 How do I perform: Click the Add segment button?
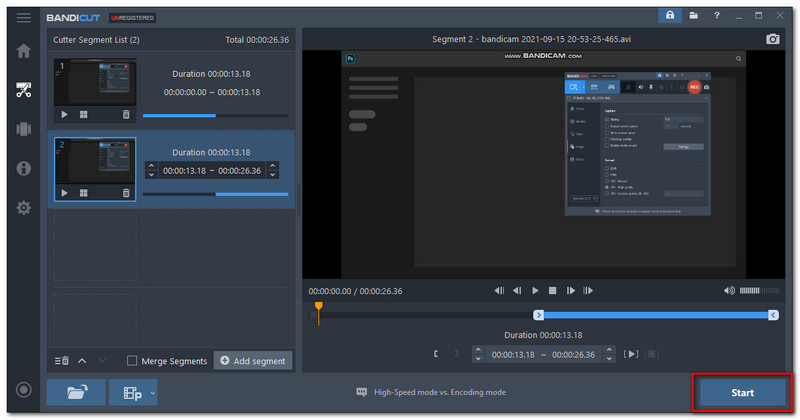click(x=253, y=361)
